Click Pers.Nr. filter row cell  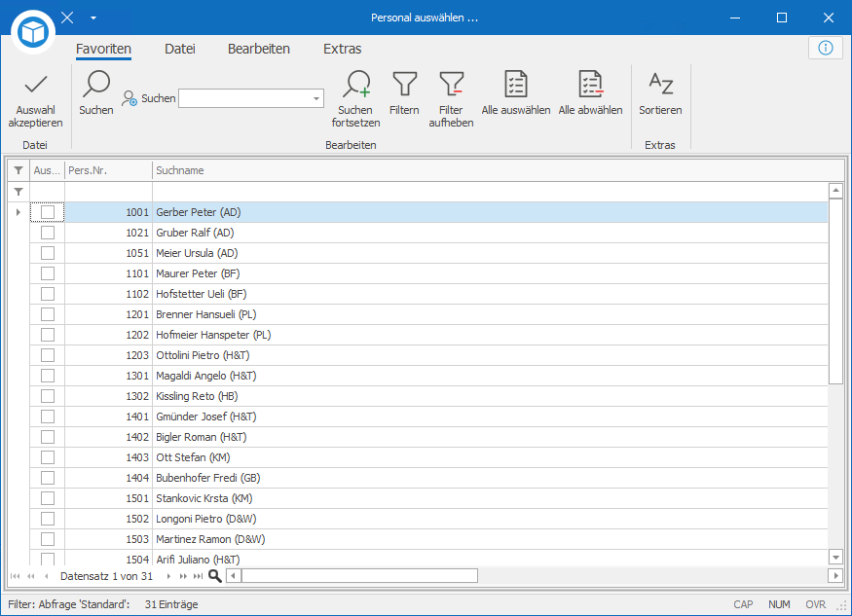(109, 192)
